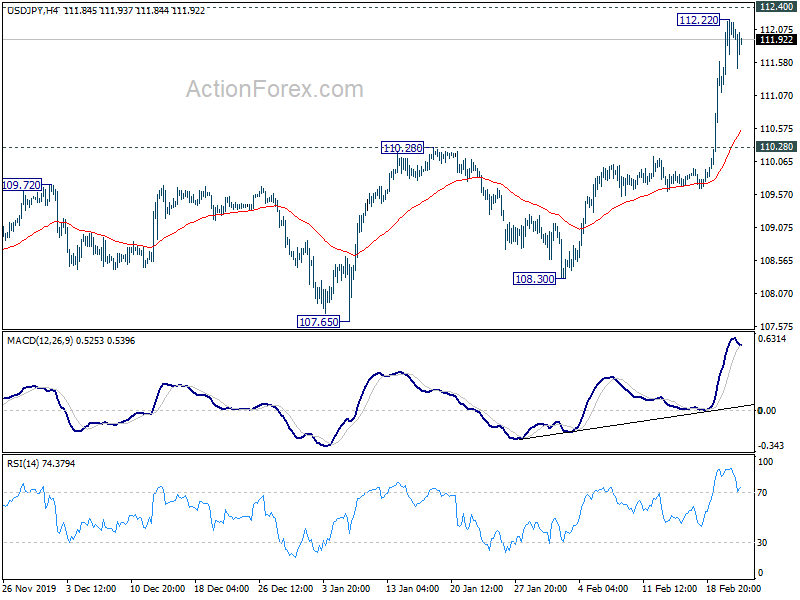800x600 pixels.
Task: Click the 3 Dec 12:00 time axis label
Action: (x=92, y=588)
